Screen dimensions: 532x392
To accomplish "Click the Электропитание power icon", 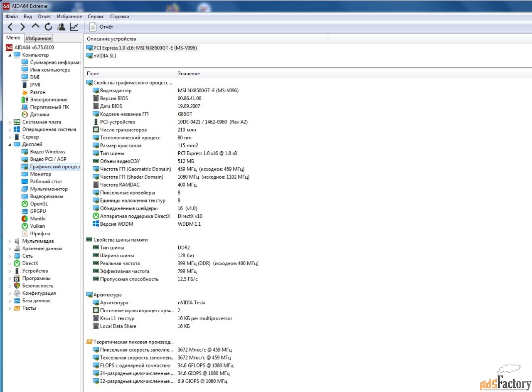I will click(x=25, y=100).
